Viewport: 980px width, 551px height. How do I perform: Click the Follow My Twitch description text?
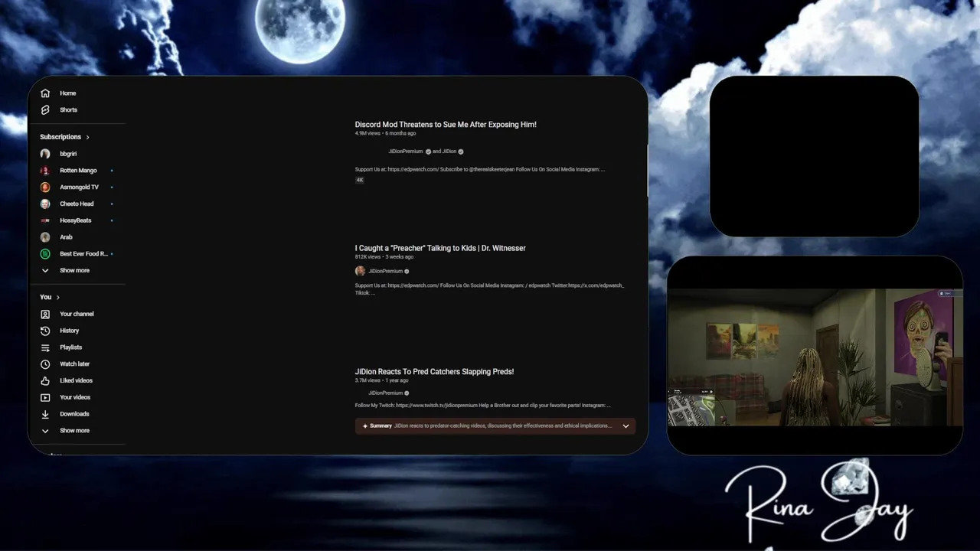pyautogui.click(x=482, y=406)
